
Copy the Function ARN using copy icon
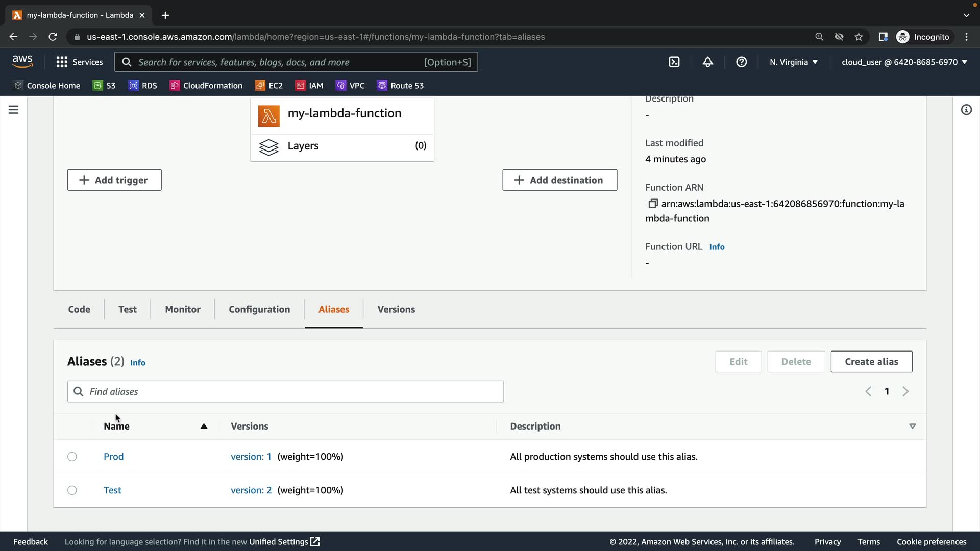point(652,204)
